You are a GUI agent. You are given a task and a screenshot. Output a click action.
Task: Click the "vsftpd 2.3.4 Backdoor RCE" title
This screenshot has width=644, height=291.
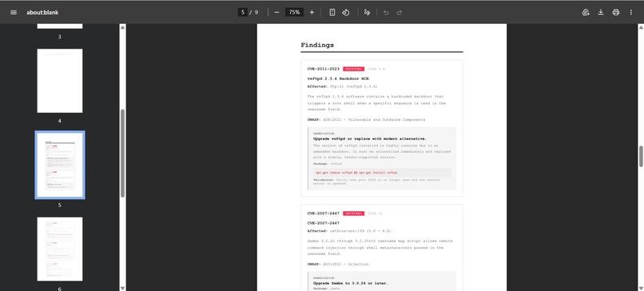click(x=338, y=78)
